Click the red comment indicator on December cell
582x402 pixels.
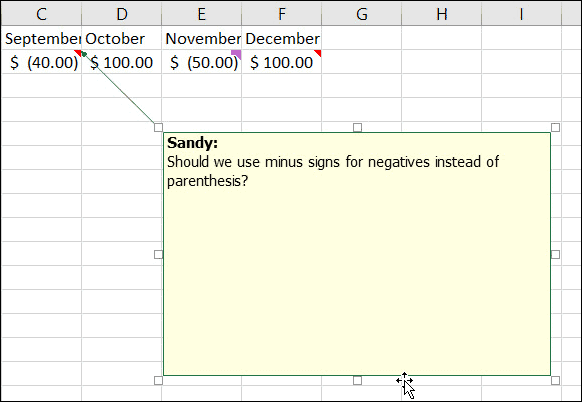318,53
